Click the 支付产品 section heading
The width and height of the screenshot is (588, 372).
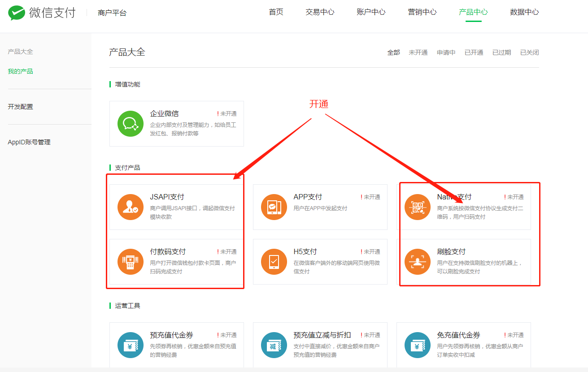[127, 168]
